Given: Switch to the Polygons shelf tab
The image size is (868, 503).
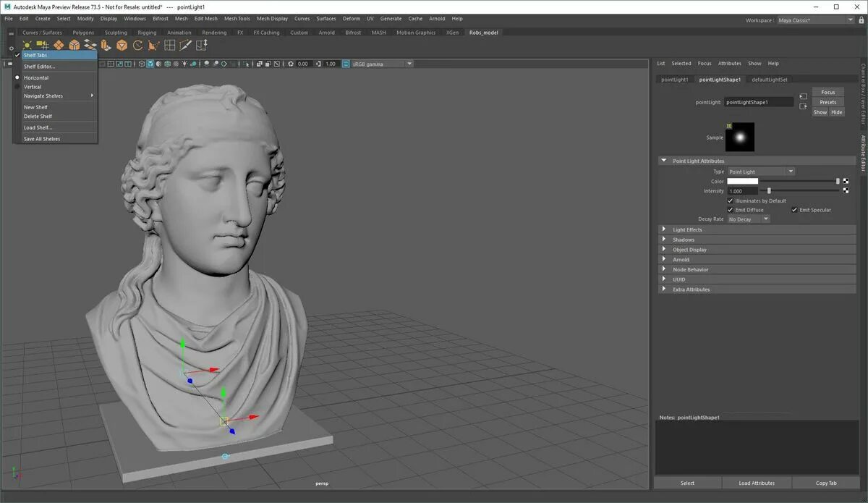Looking at the screenshot, I should 83,33.
